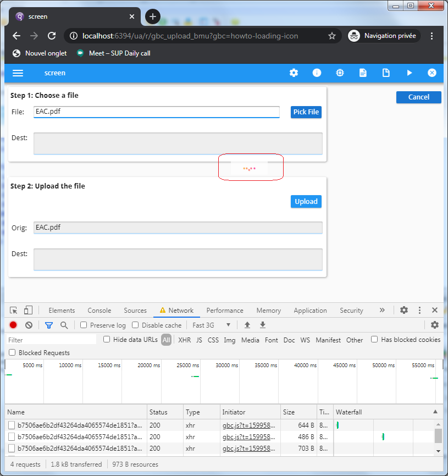Click DevTools inspect element picker icon

coord(14,311)
